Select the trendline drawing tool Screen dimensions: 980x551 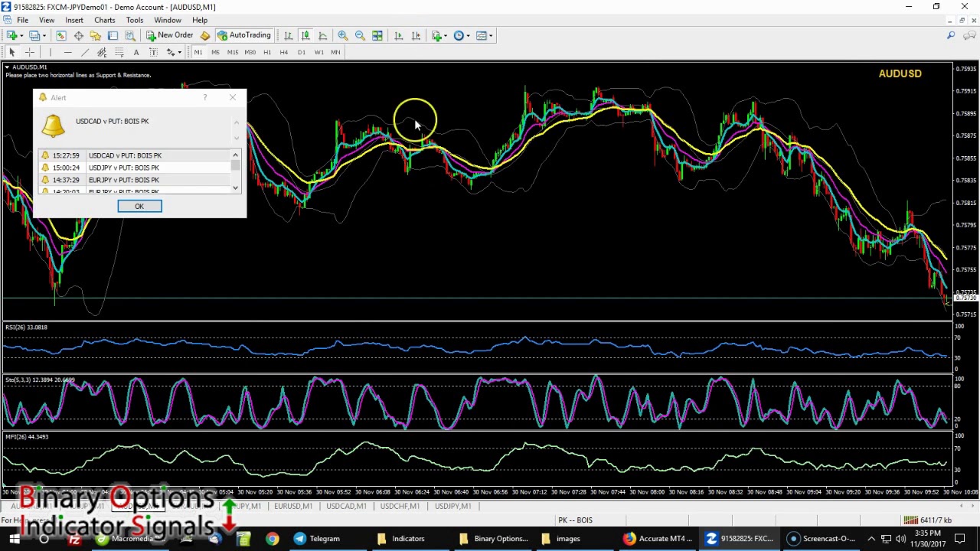(84, 52)
